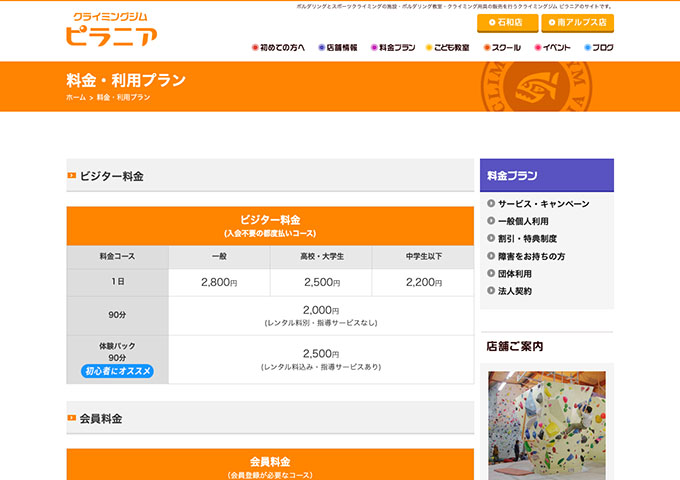The height and width of the screenshot is (480, 680).
Task: Click the ホーム breadcrumb link
Action: point(75,98)
